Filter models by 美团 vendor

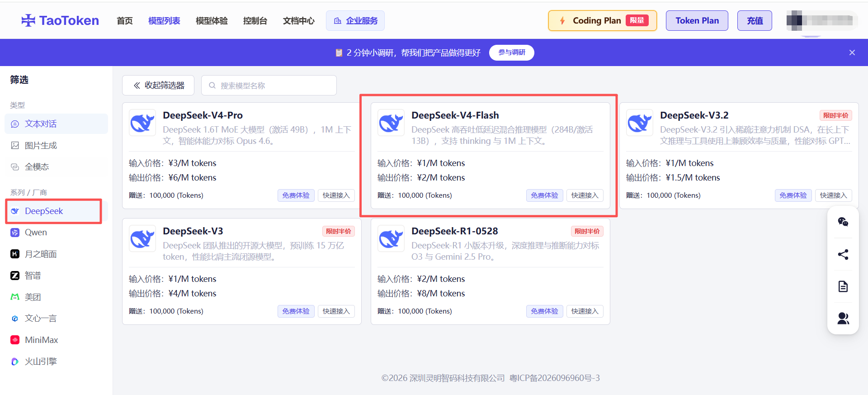tap(56, 297)
